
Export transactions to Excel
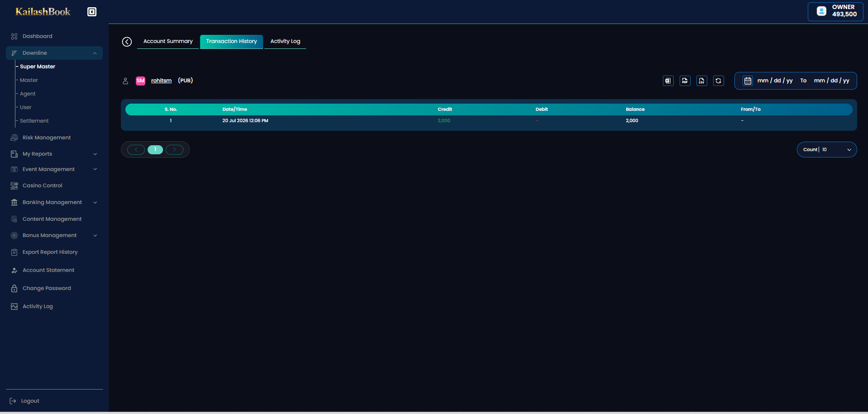point(668,81)
